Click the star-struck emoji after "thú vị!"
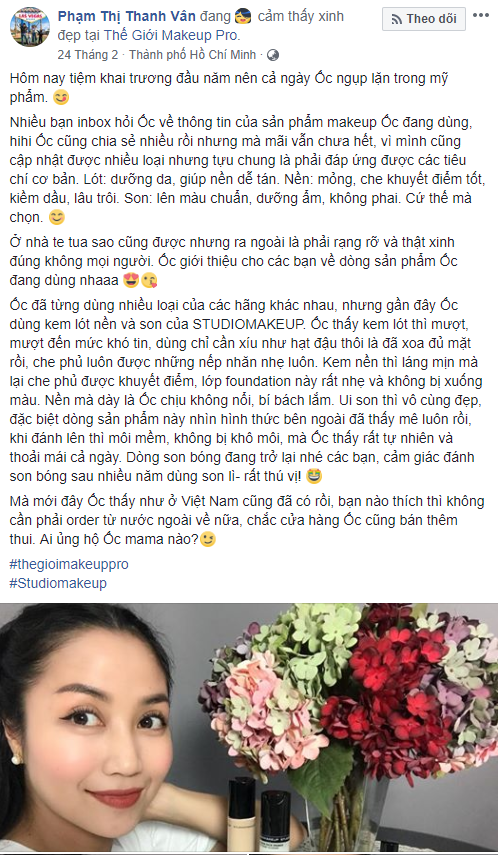Image resolution: width=498 pixels, height=855 pixels. tap(314, 477)
